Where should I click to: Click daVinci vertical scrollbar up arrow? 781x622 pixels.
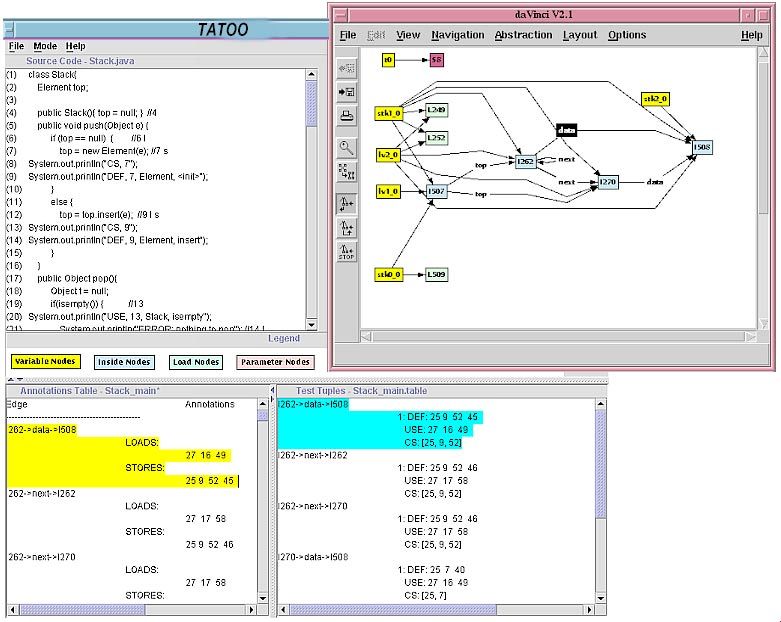tap(763, 53)
